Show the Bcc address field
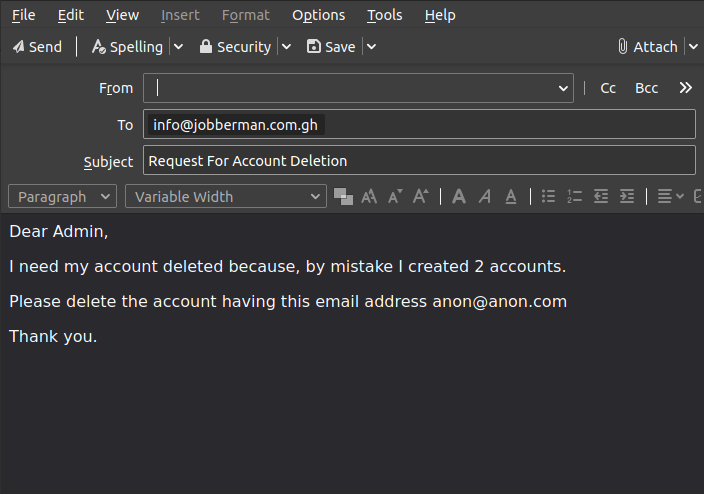 [x=646, y=88]
